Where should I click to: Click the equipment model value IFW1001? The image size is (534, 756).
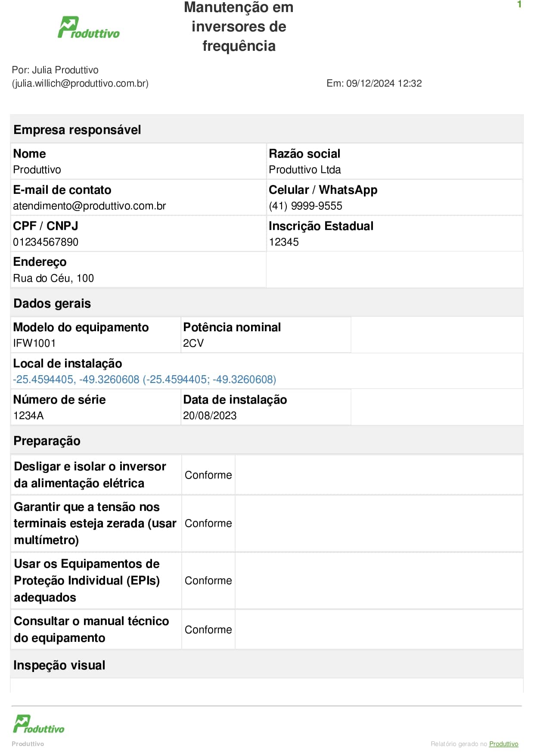(34, 343)
